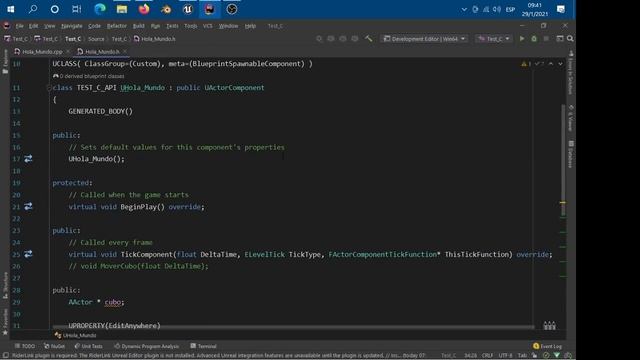Screen dimensions: 640x360
Task: Open the Event Log
Action: pos(547,346)
